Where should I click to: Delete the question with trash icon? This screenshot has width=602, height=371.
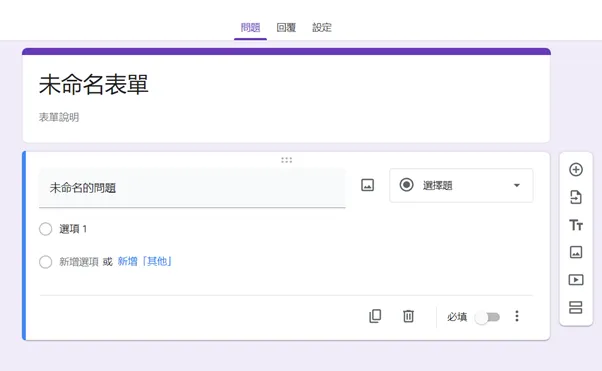click(408, 316)
